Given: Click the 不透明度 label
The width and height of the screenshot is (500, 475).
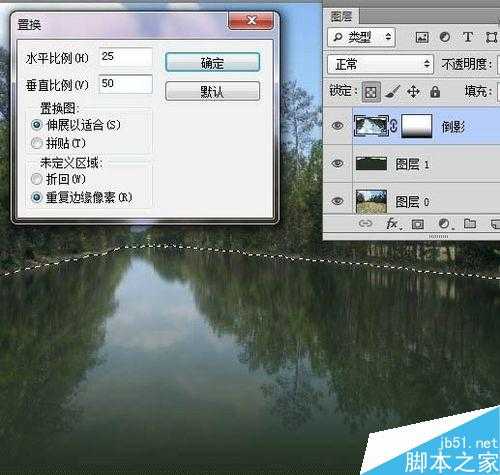Looking at the screenshot, I should tap(467, 64).
